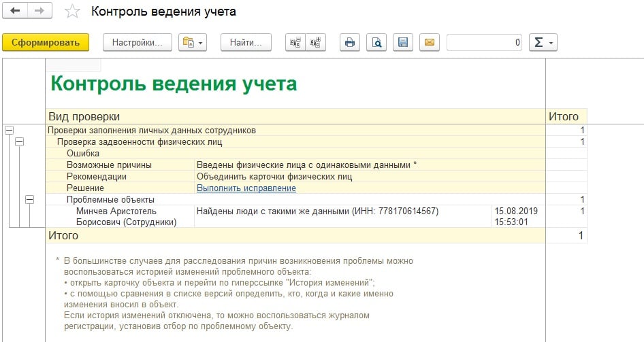Open the sigma sum functions dropdown
Viewport: 644px width, 342px height.
pyautogui.click(x=543, y=42)
